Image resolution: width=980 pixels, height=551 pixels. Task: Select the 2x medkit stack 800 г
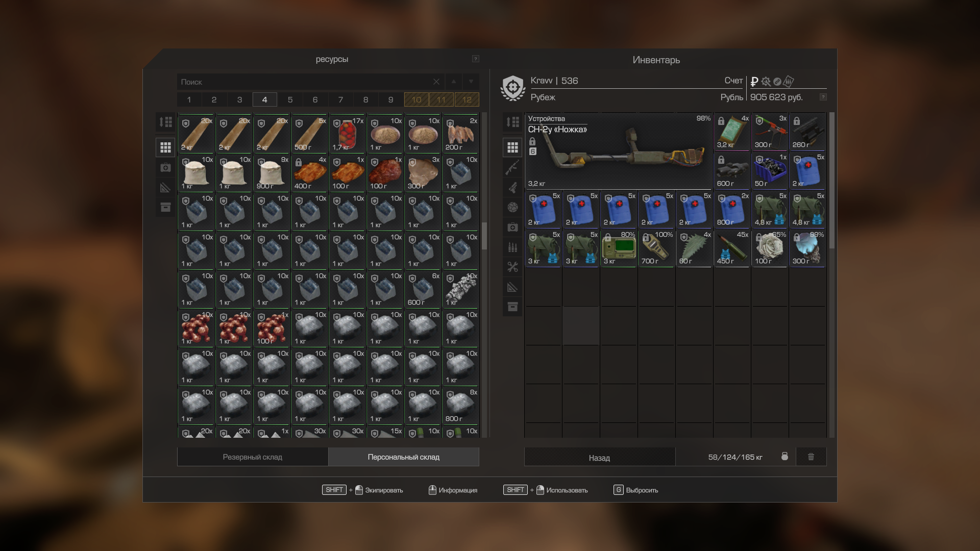click(732, 209)
